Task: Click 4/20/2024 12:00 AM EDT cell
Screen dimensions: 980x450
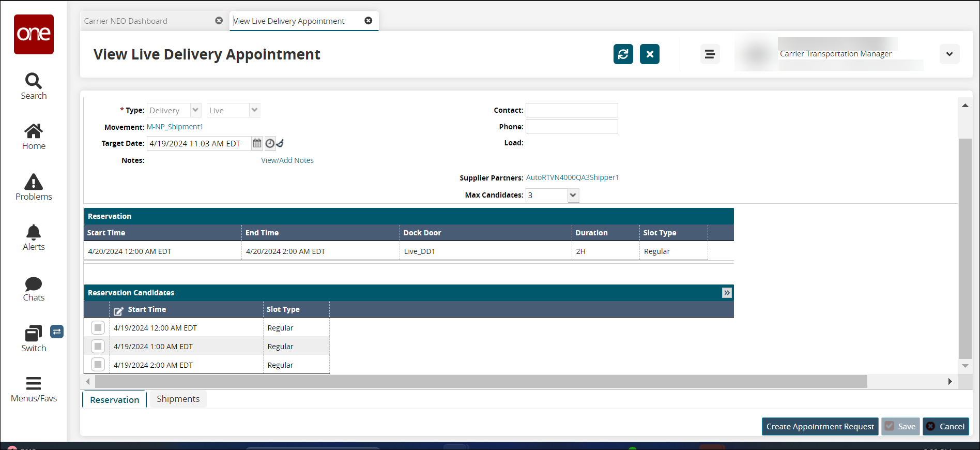Action: 163,251
